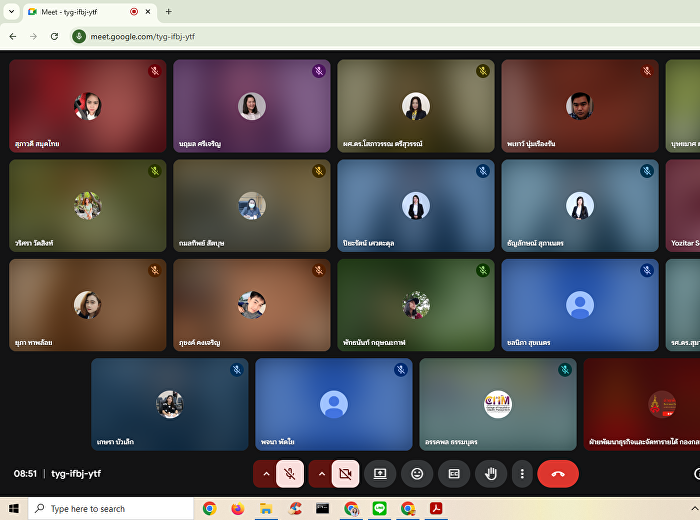
Task: Toggle closed captions in the call bar
Action: (x=454, y=474)
